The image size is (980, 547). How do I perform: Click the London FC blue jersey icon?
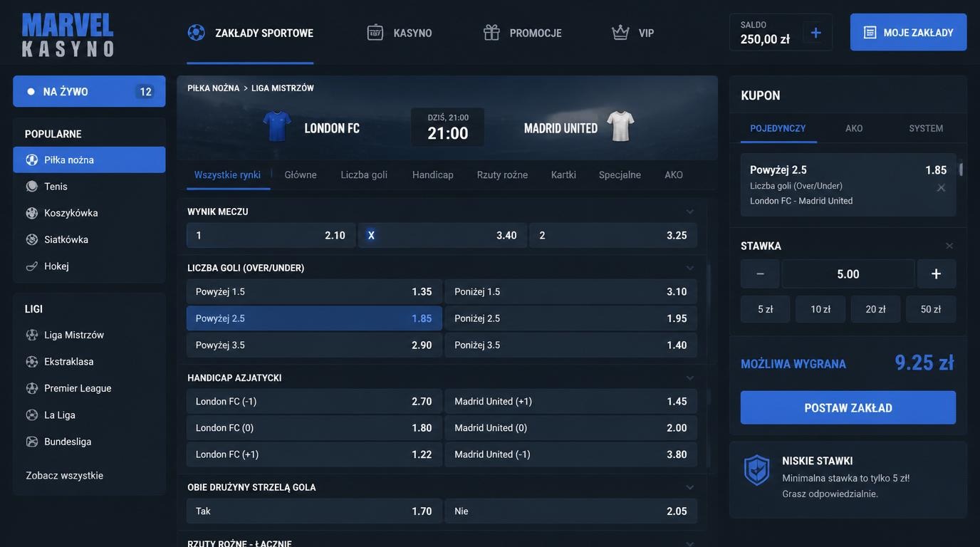277,127
